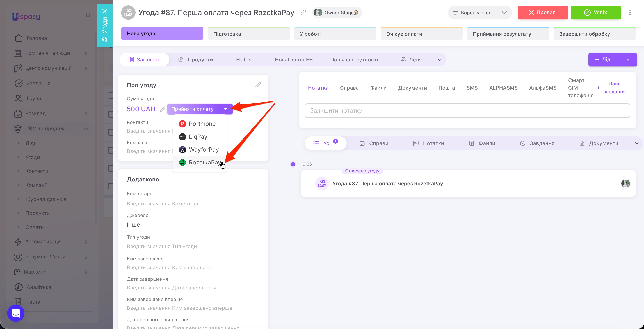Screen dimensions: 644x329
Task: Copy deal link icon near title
Action: [x=303, y=13]
